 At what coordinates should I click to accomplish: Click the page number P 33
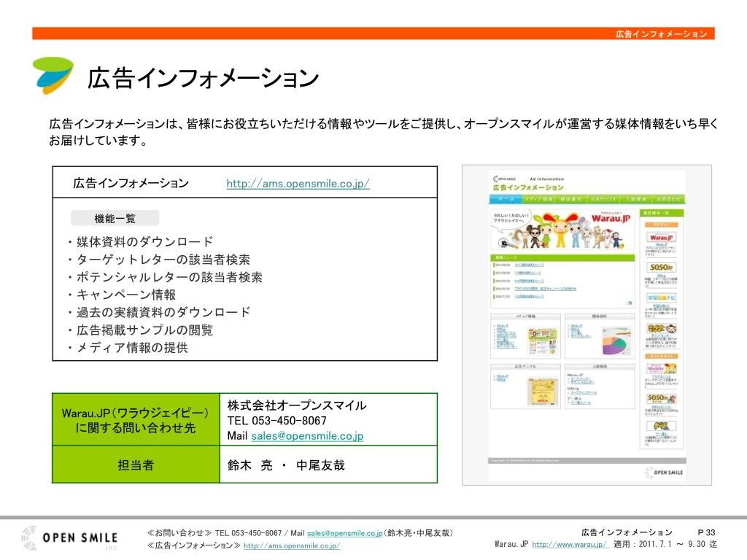pyautogui.click(x=706, y=532)
